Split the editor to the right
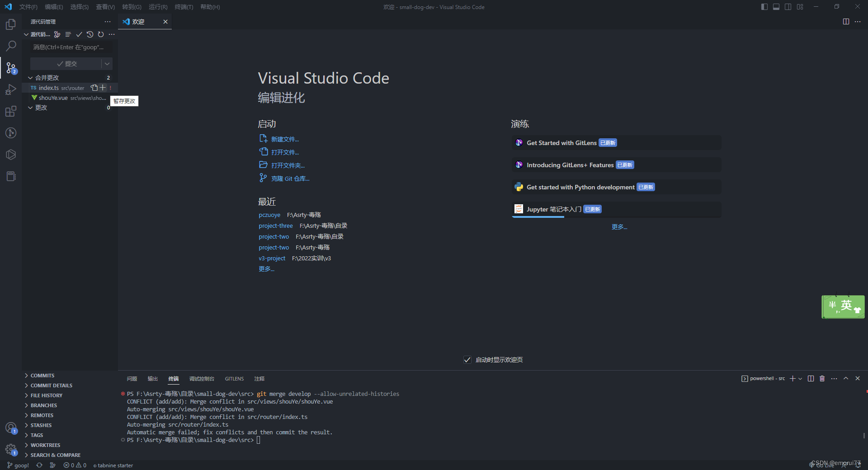Screen dimensions: 868x470 [846, 22]
